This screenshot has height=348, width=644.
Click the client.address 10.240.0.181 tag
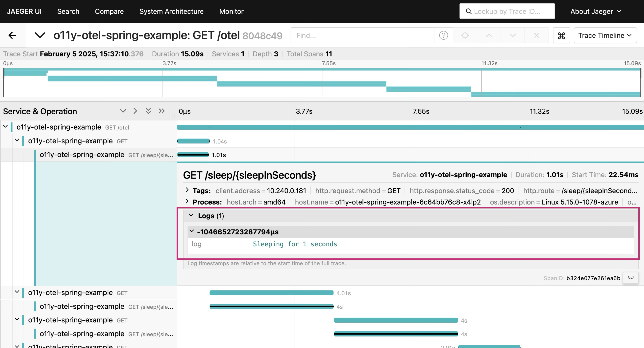(261, 191)
